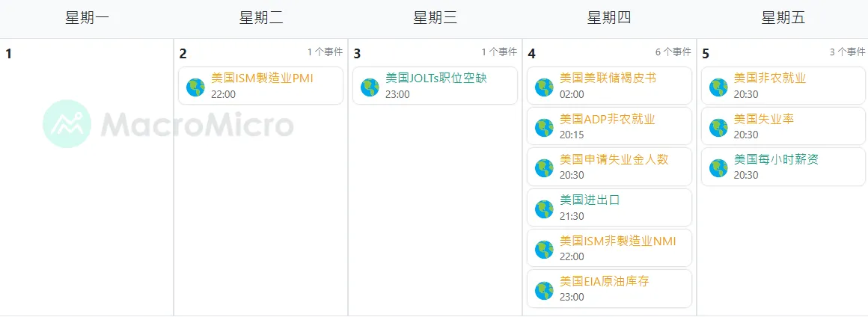
Task: Click 1 个事件 label on day 2
Action: click(325, 52)
